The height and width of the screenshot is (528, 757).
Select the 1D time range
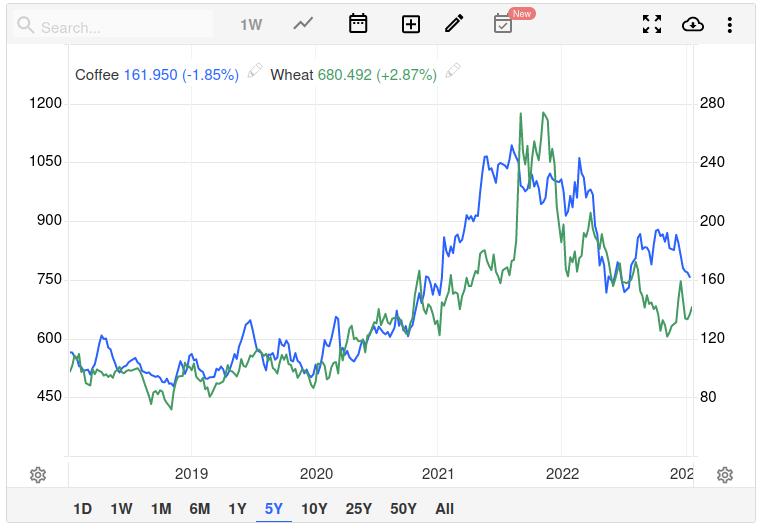pos(83,508)
